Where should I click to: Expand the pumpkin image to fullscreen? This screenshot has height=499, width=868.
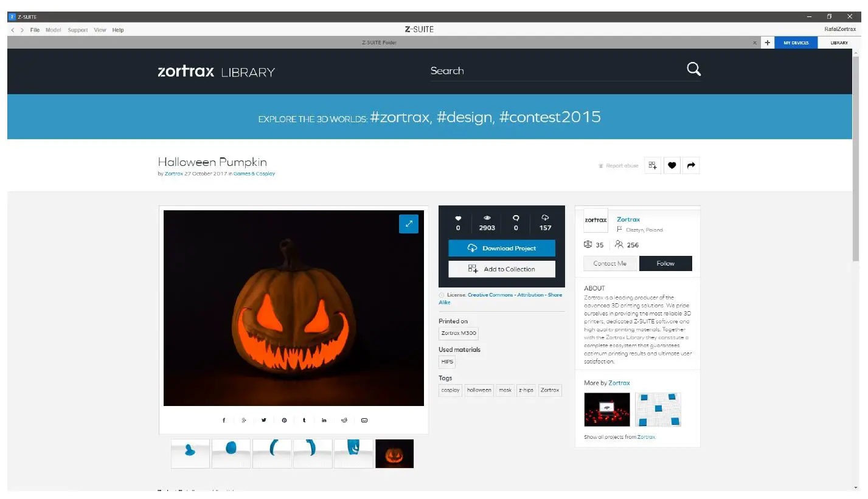point(408,224)
